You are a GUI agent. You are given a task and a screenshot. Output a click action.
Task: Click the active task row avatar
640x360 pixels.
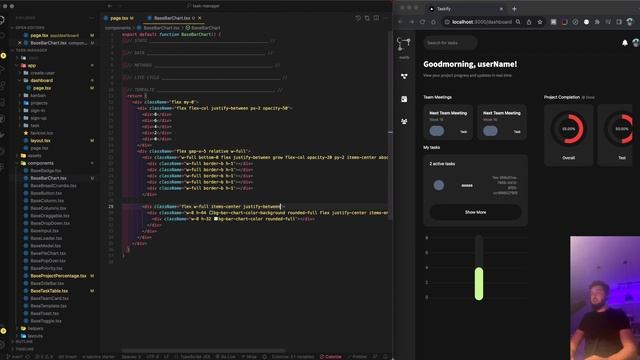point(439,185)
